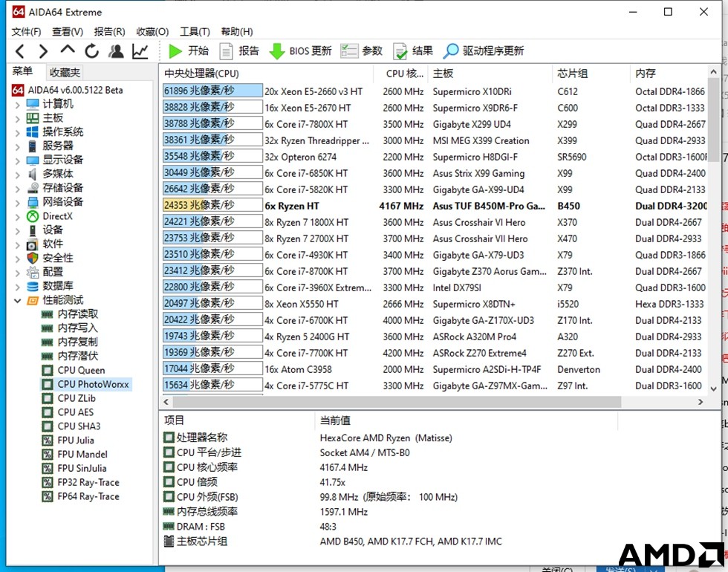This screenshot has width=728, height=572.
Task: Open the 帮助(H) menu
Action: pyautogui.click(x=237, y=31)
